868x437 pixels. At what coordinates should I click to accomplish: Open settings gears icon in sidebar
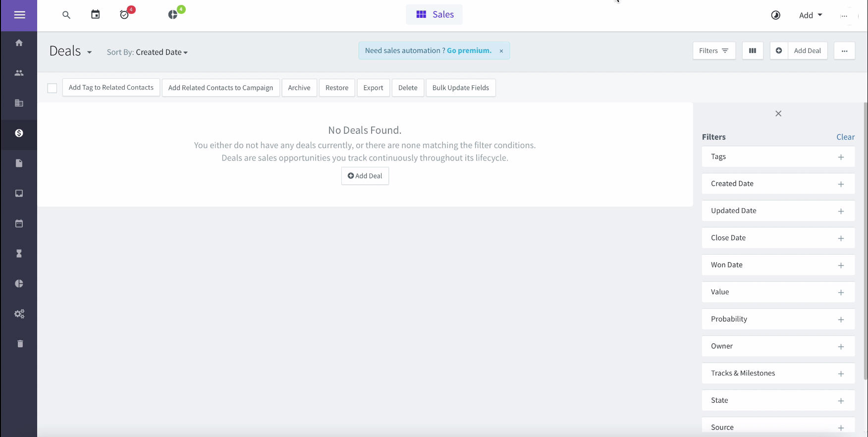click(19, 314)
